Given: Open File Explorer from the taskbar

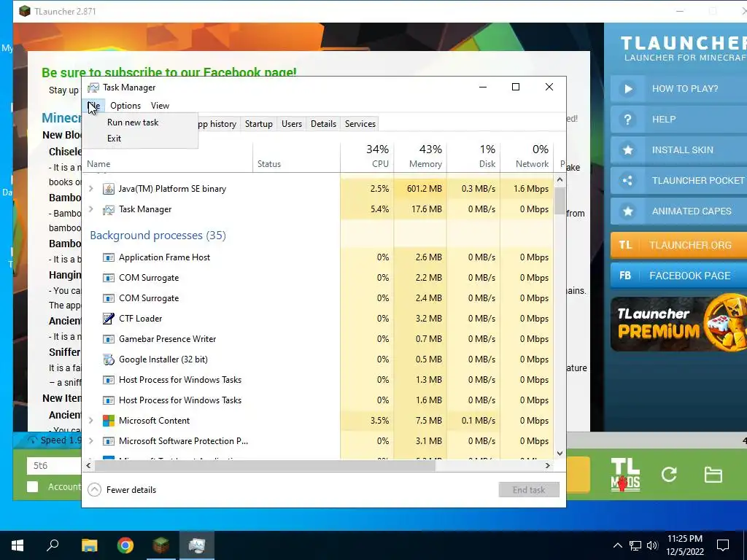Looking at the screenshot, I should [89, 545].
